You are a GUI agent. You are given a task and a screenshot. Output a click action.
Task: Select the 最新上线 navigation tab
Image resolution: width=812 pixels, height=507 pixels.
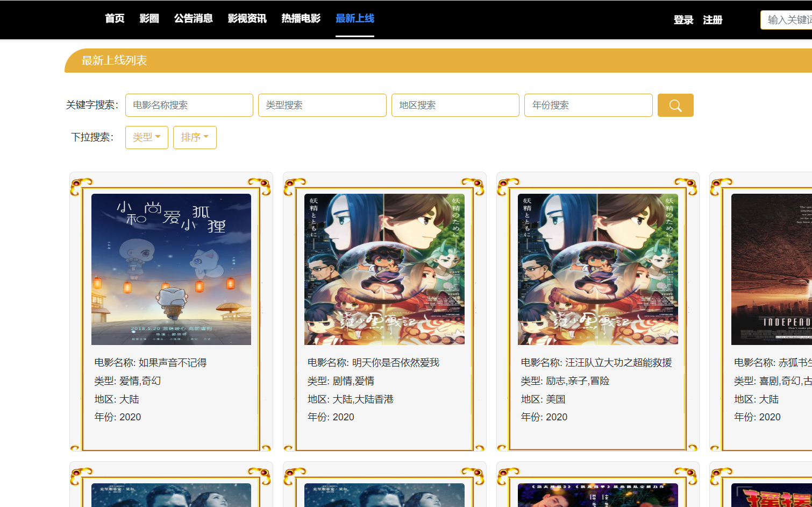(355, 18)
